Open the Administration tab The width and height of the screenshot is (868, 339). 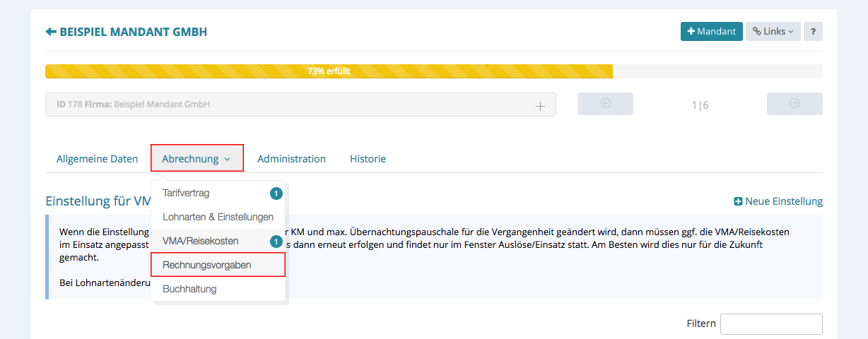291,159
